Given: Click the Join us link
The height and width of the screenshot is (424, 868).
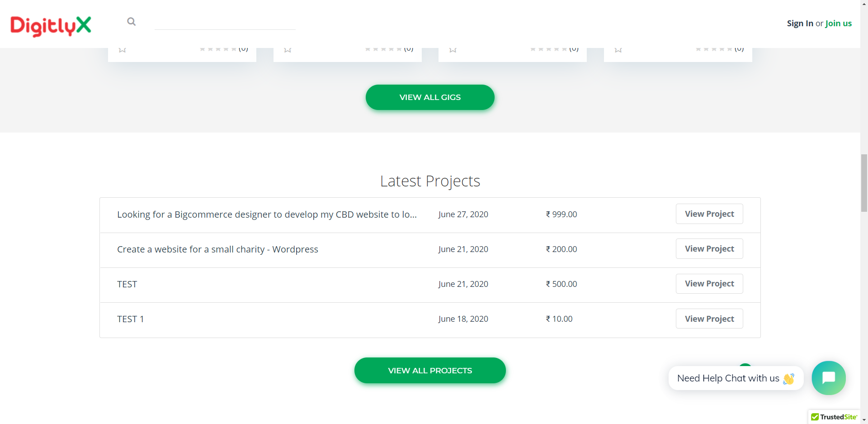Looking at the screenshot, I should click(838, 24).
